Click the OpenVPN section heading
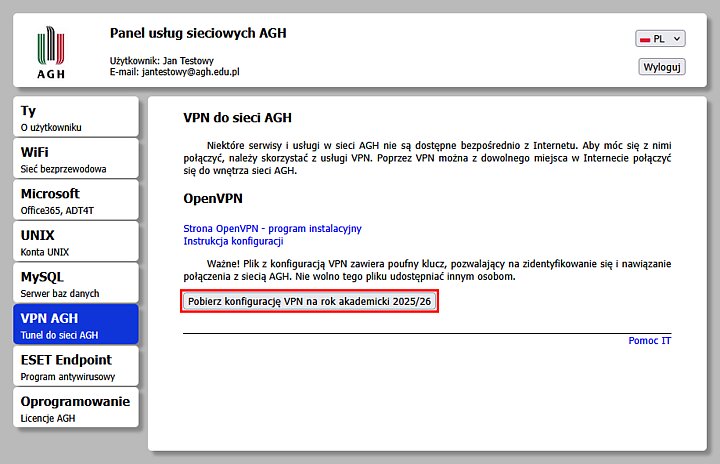This screenshot has height=464, width=720. pyautogui.click(x=213, y=198)
